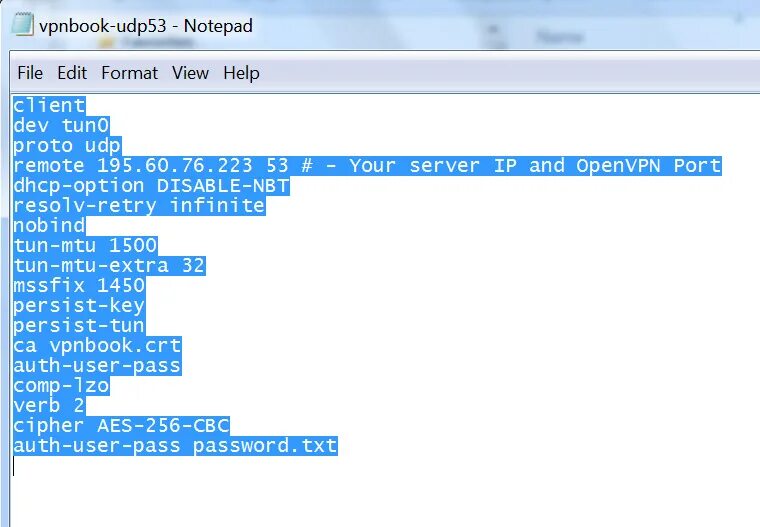The image size is (760, 527).
Task: Click the Notepad icon in title bar
Action: (22, 25)
